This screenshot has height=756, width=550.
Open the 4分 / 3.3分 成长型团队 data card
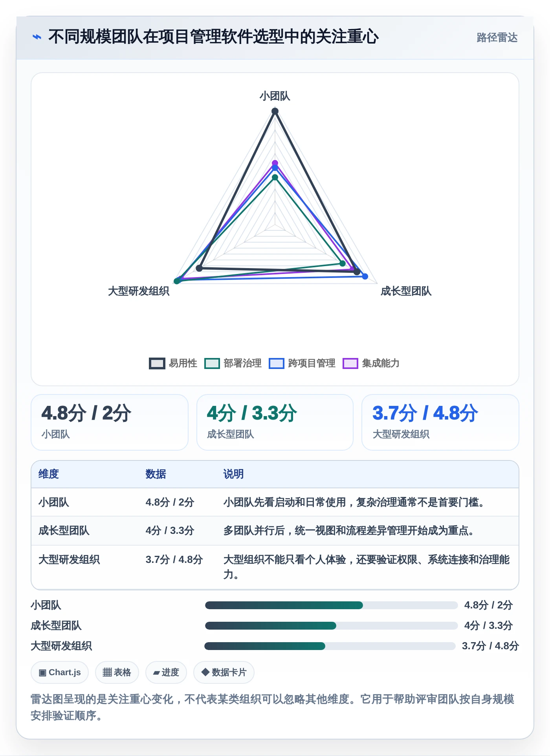[275, 422]
